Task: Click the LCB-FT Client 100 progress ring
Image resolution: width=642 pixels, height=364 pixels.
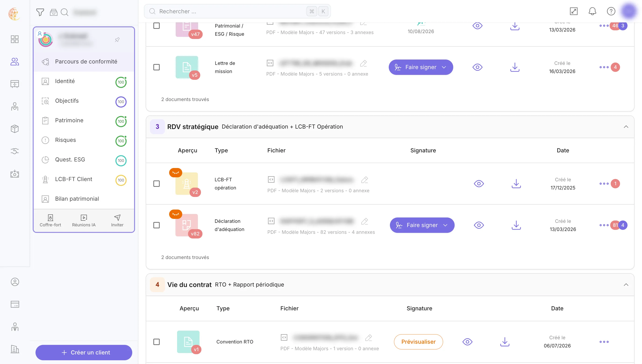Action: tap(121, 180)
